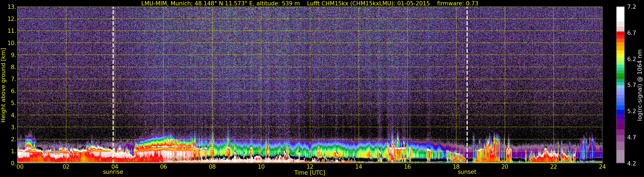The image size is (644, 177).
Task: Click the height axis tick '0.'
Action: [13, 163]
